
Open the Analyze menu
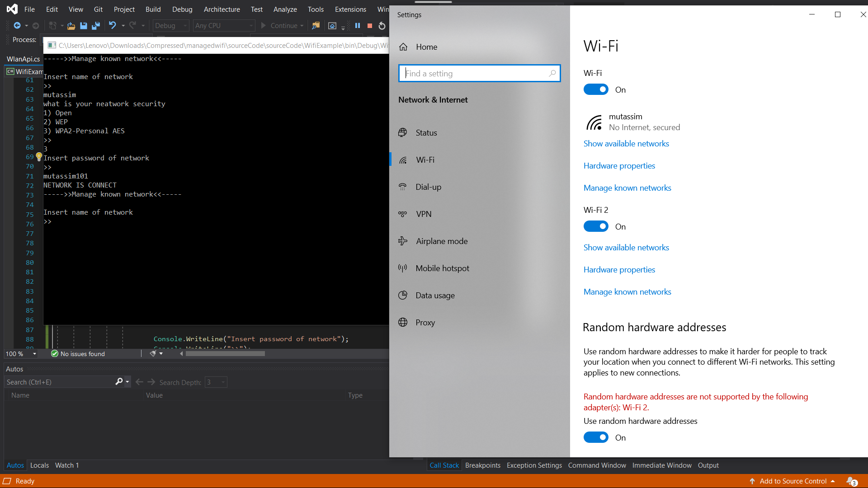click(x=285, y=9)
